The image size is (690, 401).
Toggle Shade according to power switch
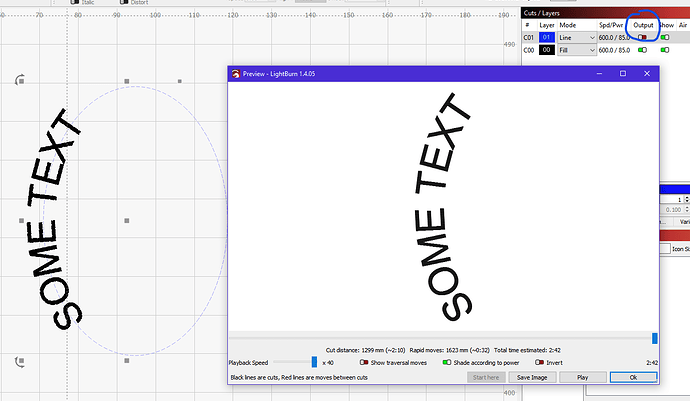[x=447, y=362]
